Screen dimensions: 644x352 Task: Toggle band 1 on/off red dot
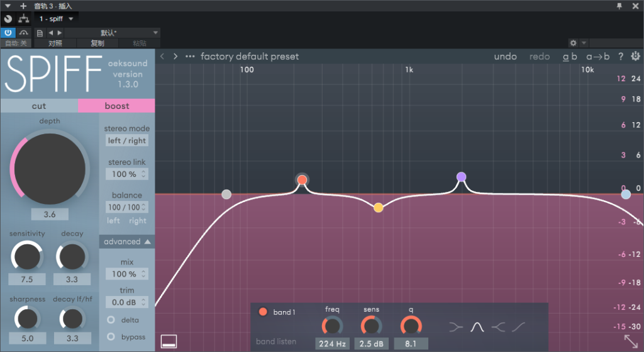tap(263, 312)
